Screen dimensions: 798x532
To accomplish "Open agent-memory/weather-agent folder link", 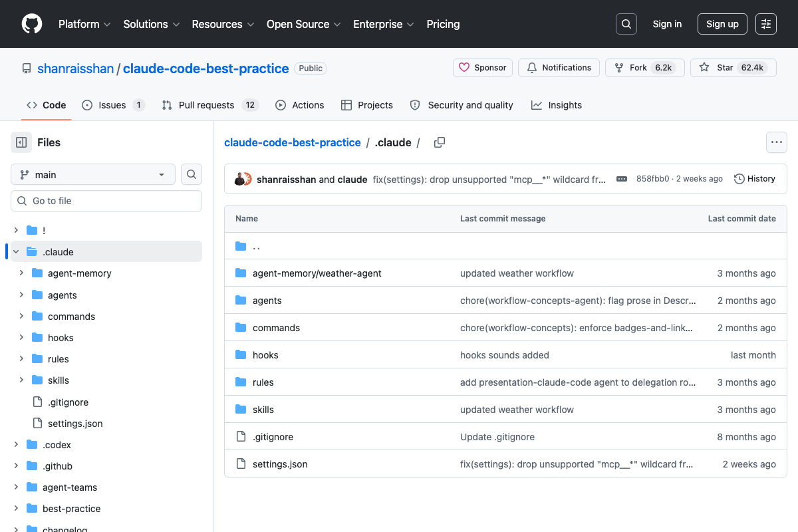I will coord(317,273).
